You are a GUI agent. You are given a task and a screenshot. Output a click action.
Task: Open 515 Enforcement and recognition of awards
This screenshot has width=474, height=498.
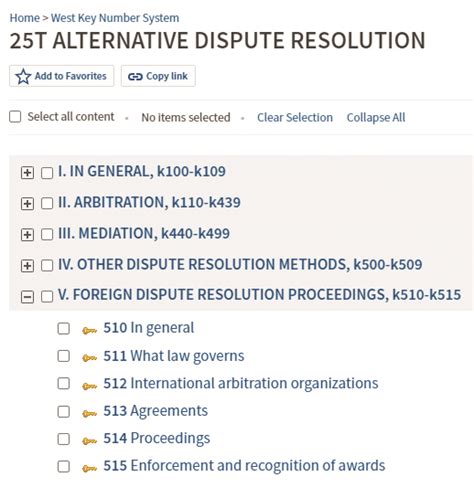244,465
